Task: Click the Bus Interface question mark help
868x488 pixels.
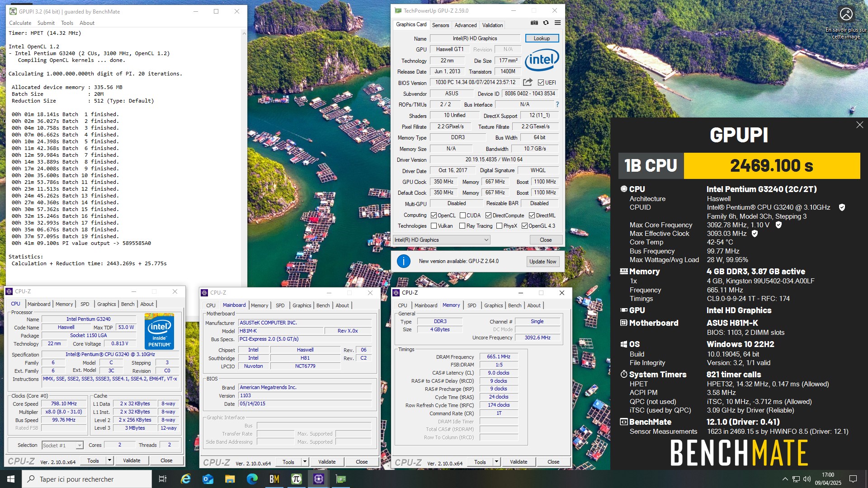Action: 557,104
